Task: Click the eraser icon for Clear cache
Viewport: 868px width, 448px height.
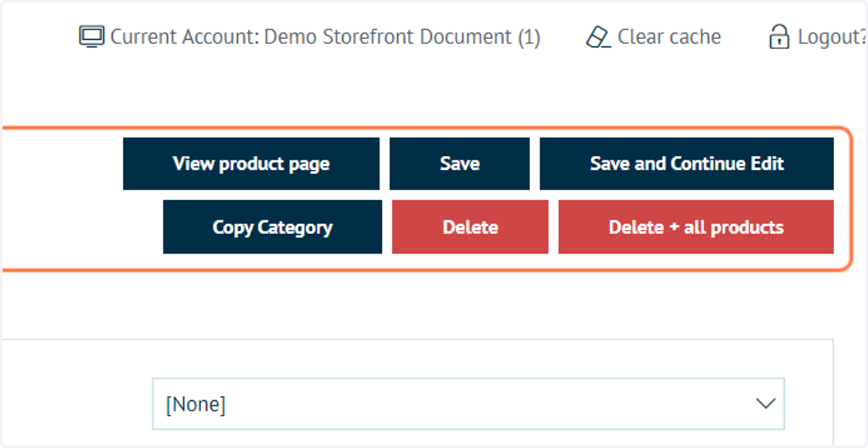Action: [x=598, y=37]
